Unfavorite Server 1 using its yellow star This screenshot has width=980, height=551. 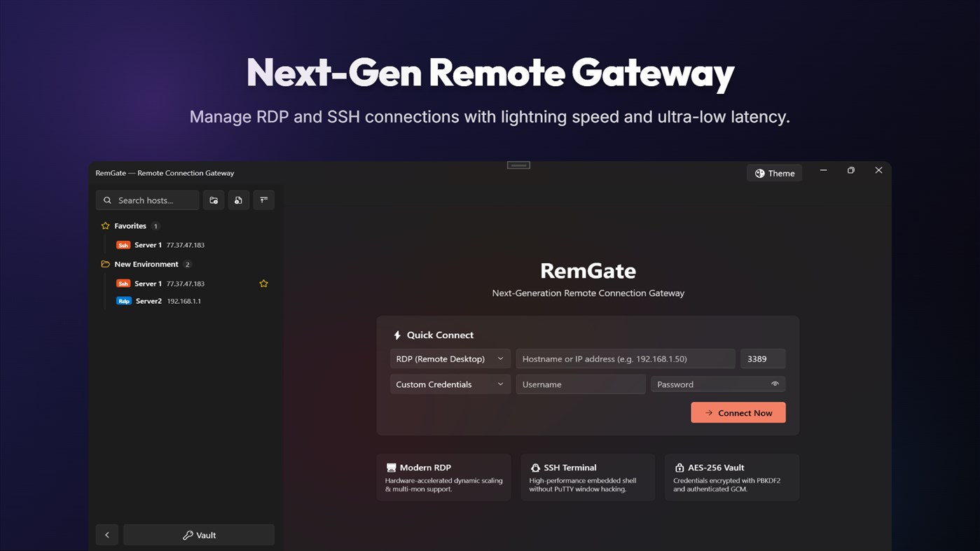(263, 284)
